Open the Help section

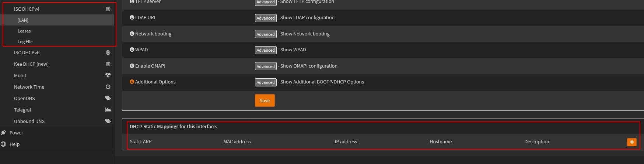click(x=57, y=144)
